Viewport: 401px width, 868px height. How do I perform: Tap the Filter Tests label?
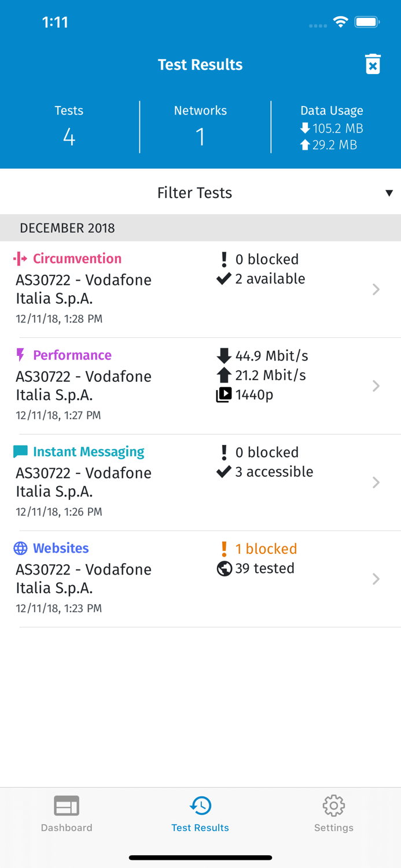pyautogui.click(x=194, y=193)
